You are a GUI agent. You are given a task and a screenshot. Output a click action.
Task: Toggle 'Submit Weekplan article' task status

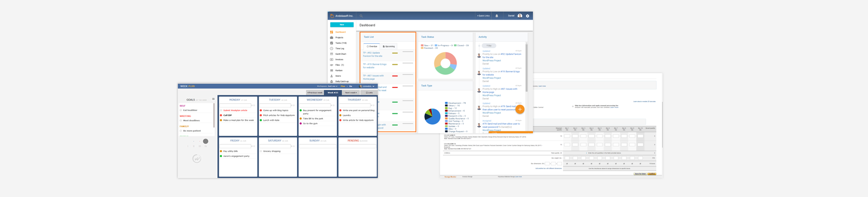tap(221, 111)
